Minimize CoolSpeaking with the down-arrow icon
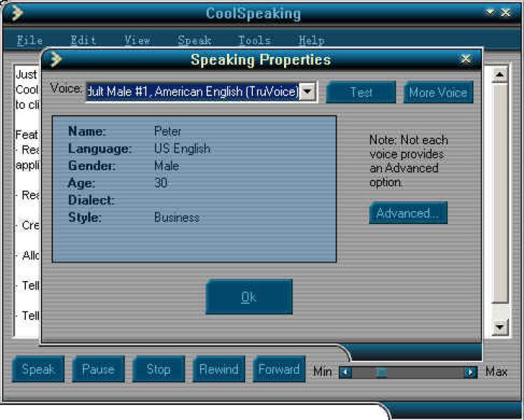This screenshot has height=420, width=524. tap(490, 12)
